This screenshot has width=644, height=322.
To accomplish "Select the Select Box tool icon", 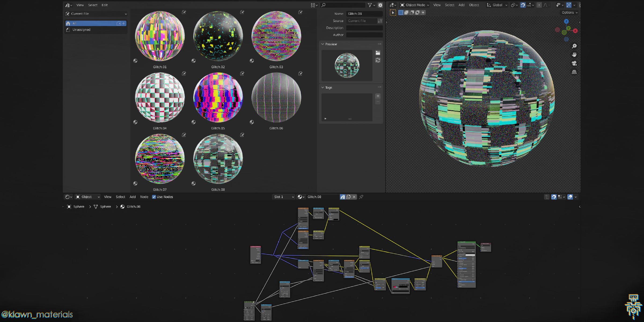I will [x=401, y=12].
